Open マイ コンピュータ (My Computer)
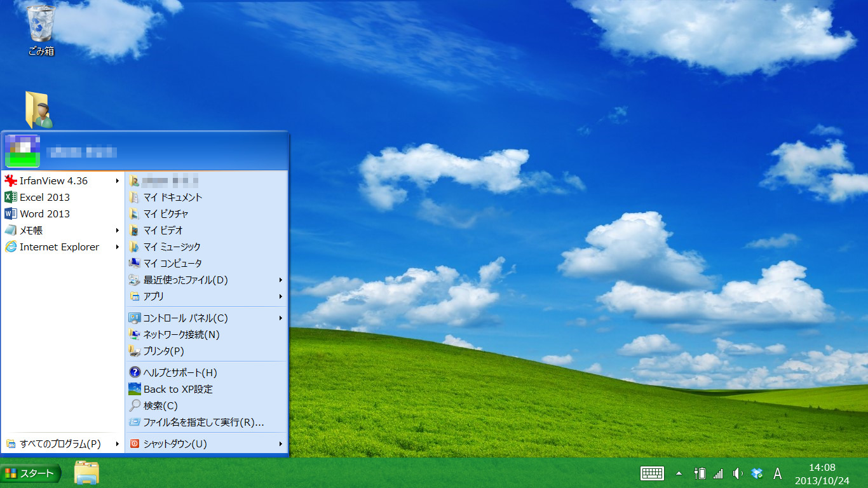868x488 pixels. click(x=172, y=263)
